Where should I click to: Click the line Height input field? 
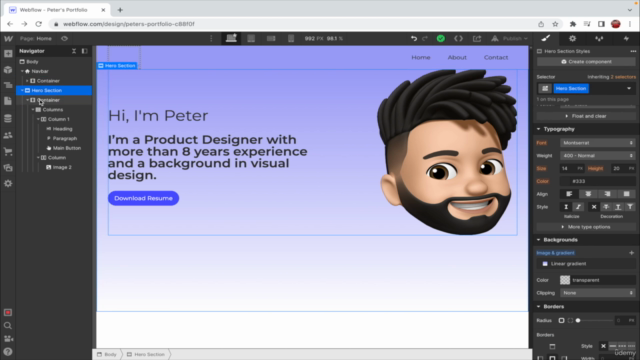tap(618, 168)
